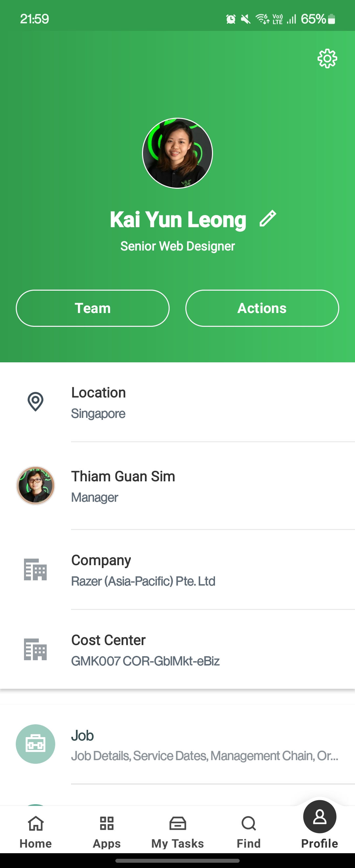355x868 pixels.
Task: Tap the Cost Center building icon
Action: tap(35, 649)
